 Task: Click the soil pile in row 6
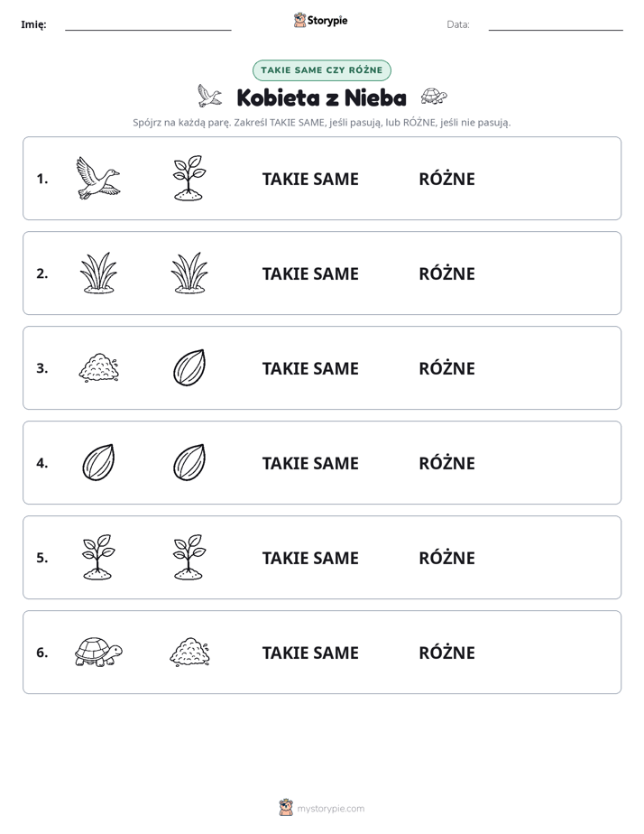(x=189, y=652)
